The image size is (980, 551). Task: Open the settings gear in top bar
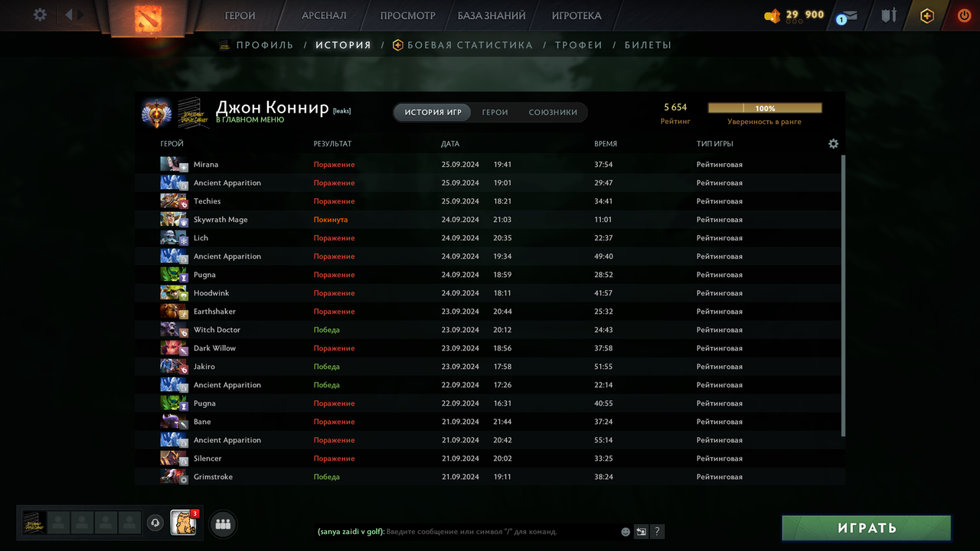pyautogui.click(x=40, y=15)
